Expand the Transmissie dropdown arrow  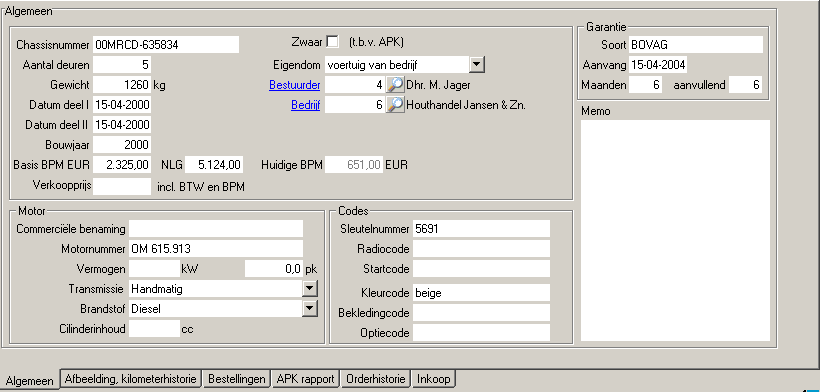click(x=310, y=289)
